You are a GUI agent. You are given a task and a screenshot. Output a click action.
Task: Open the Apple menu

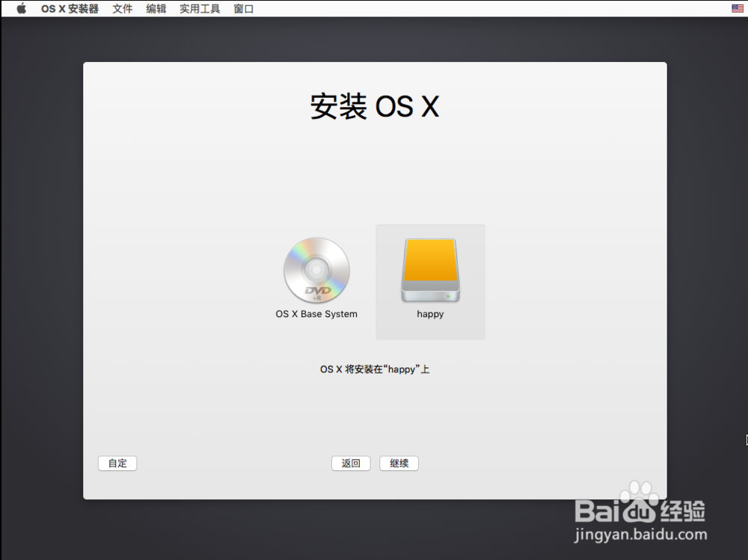pyautogui.click(x=22, y=8)
